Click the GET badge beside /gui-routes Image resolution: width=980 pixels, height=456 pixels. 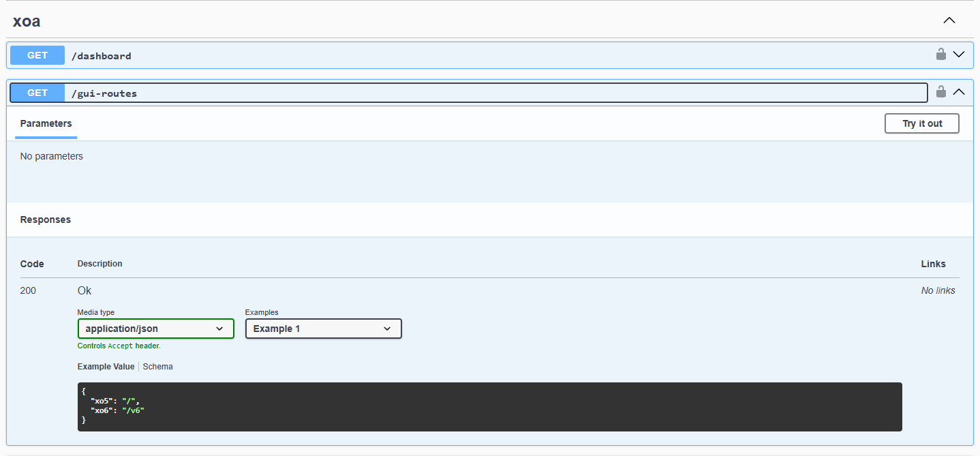(x=37, y=92)
